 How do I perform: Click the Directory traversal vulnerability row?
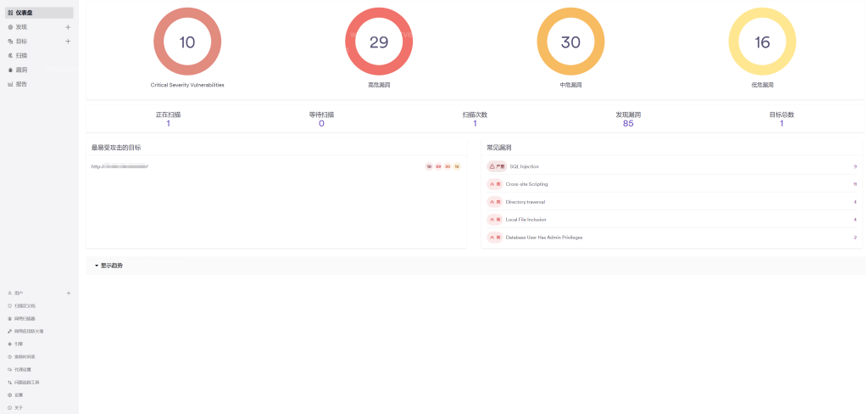point(526,202)
